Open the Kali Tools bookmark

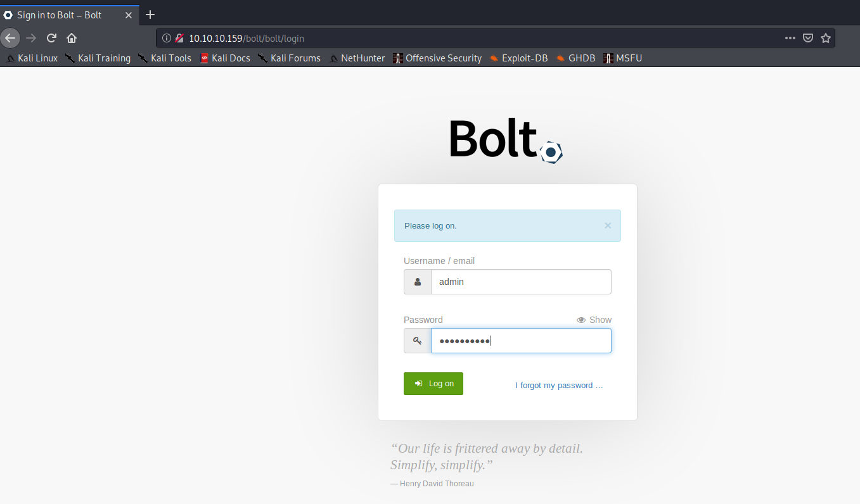tap(165, 58)
